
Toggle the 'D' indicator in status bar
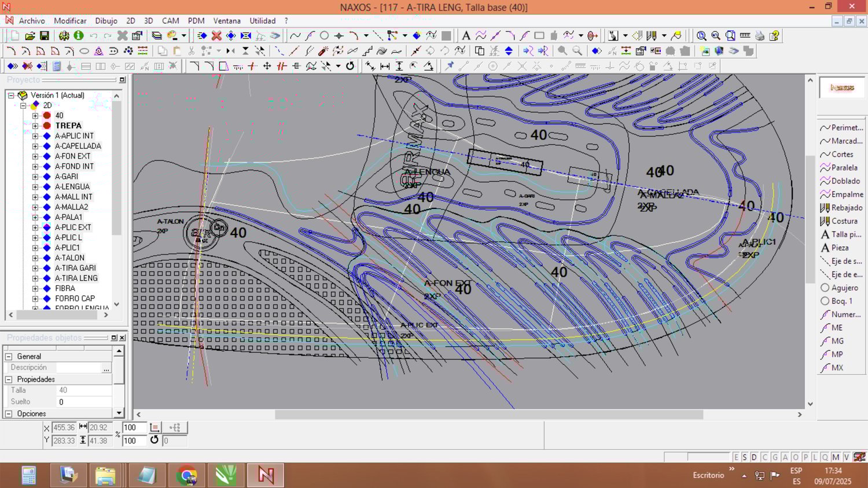(x=754, y=457)
